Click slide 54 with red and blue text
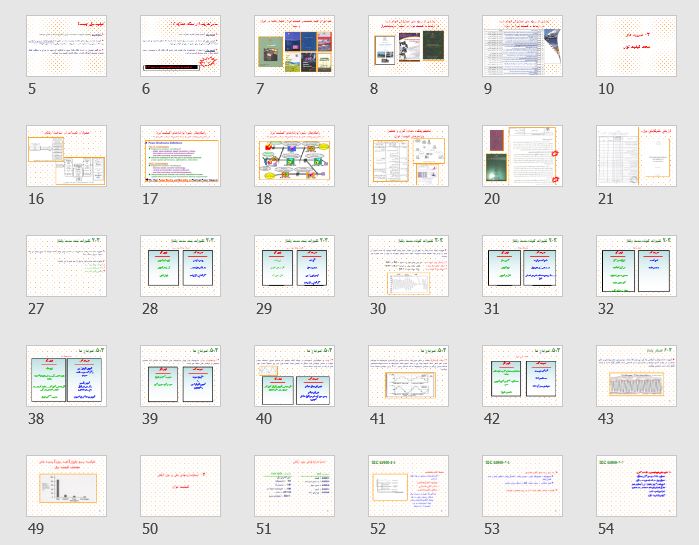 (x=636, y=486)
